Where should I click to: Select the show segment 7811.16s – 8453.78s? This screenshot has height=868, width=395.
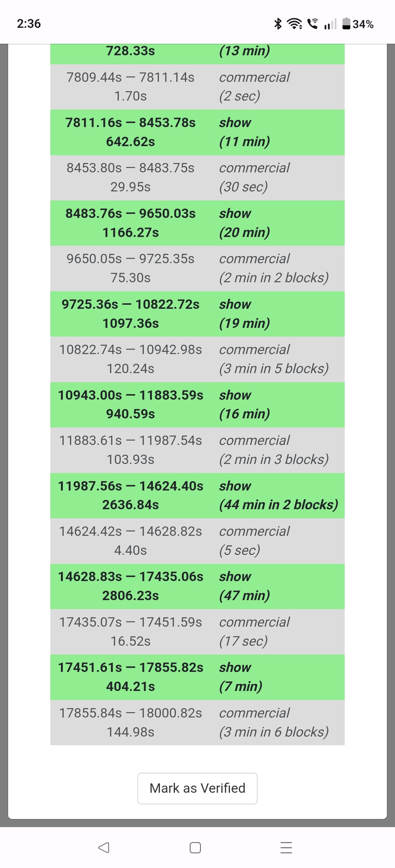click(x=197, y=132)
